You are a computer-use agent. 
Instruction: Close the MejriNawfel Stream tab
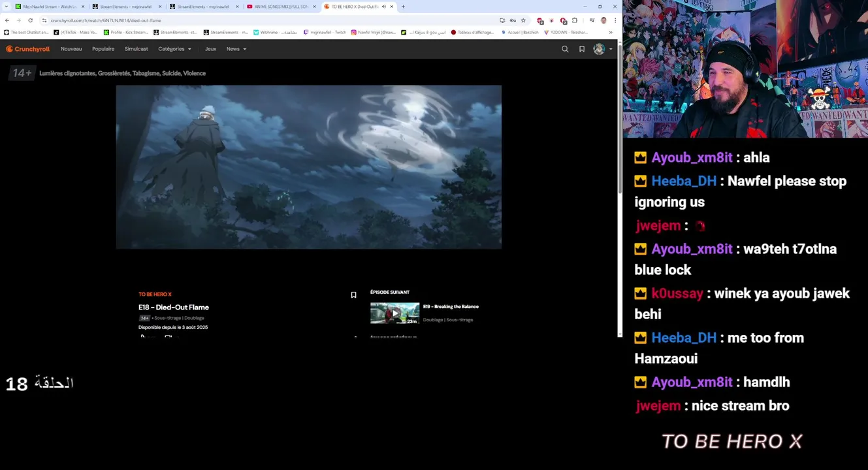point(83,7)
